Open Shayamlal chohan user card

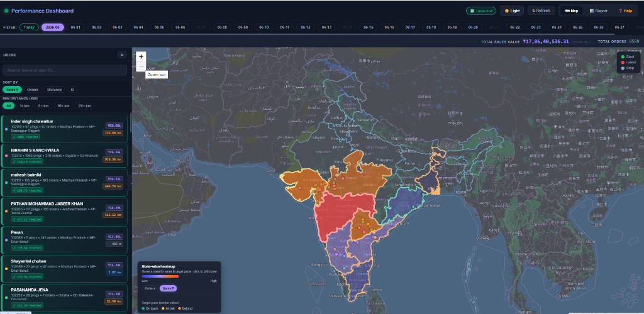[x=64, y=269]
